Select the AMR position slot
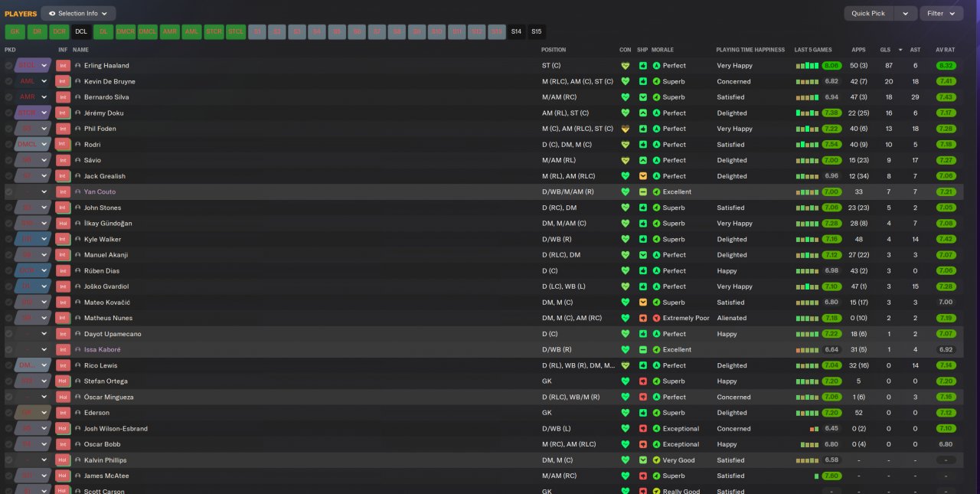 tap(170, 31)
